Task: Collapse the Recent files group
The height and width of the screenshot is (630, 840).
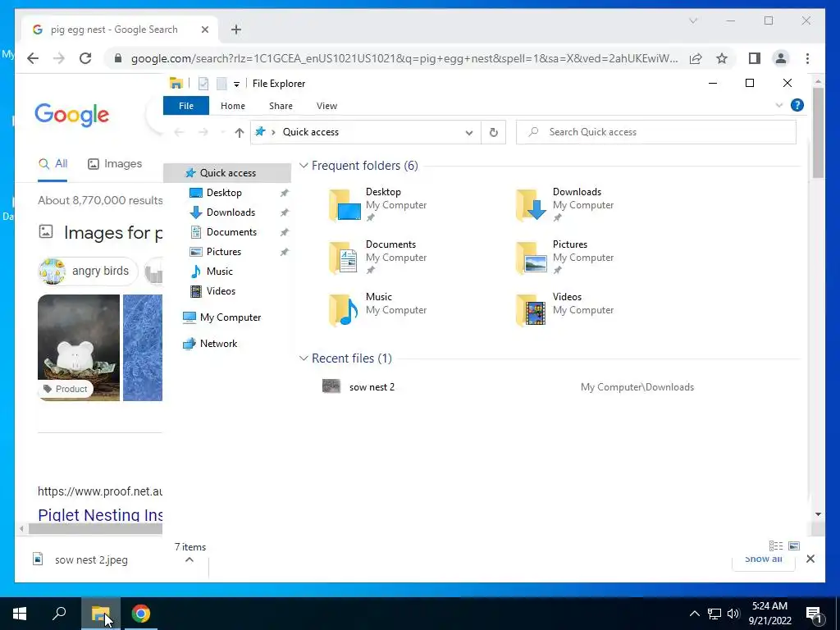Action: tap(304, 358)
